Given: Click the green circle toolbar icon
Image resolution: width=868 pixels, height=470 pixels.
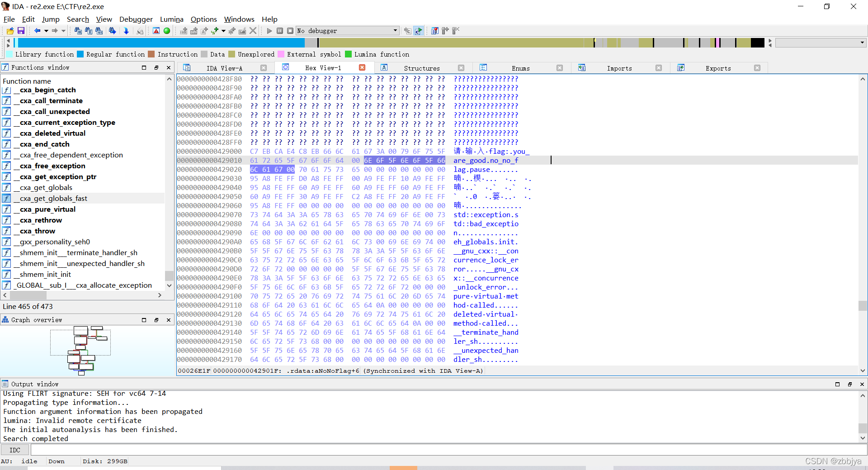Looking at the screenshot, I should click(x=167, y=31).
